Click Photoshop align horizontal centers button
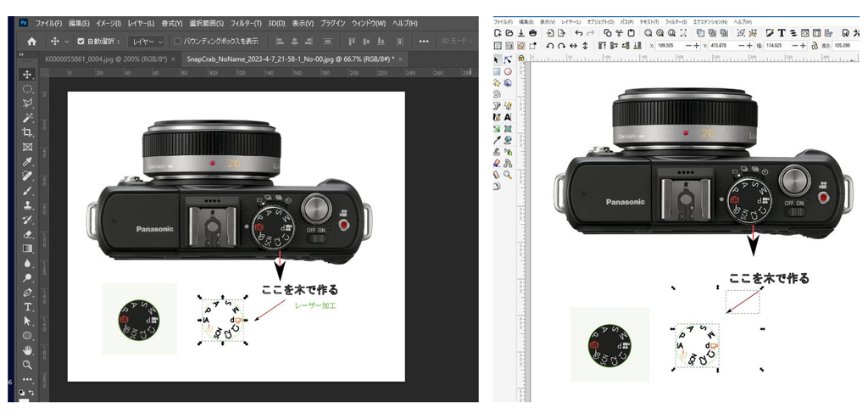868x419 pixels. click(x=294, y=41)
